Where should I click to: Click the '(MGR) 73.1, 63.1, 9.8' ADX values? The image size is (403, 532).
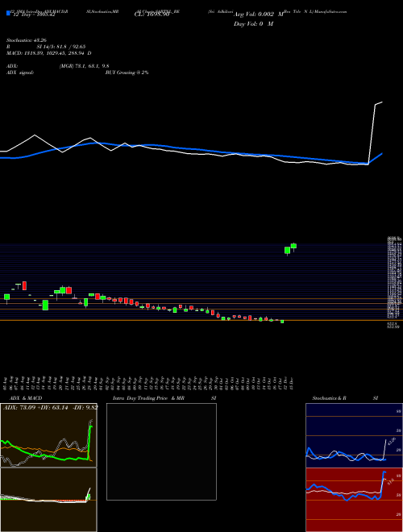(84, 66)
